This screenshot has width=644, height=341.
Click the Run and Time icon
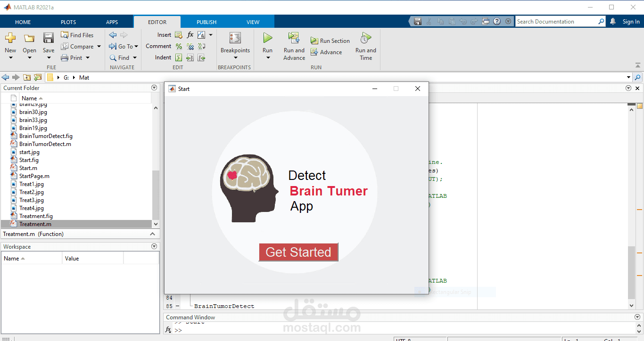365,38
